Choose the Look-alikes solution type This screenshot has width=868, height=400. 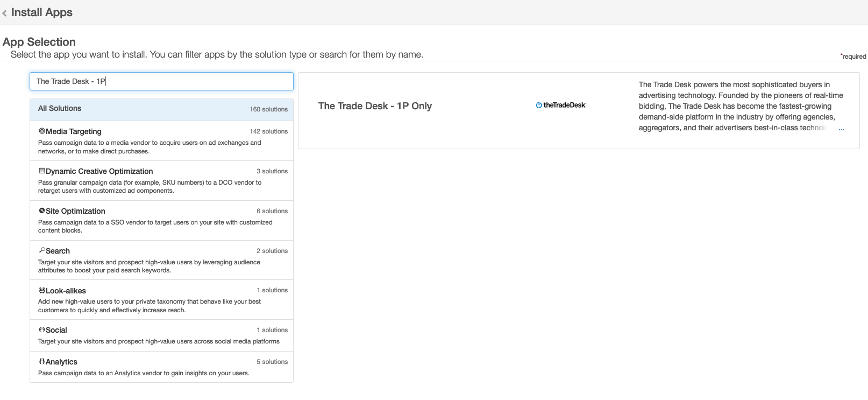pos(161,299)
